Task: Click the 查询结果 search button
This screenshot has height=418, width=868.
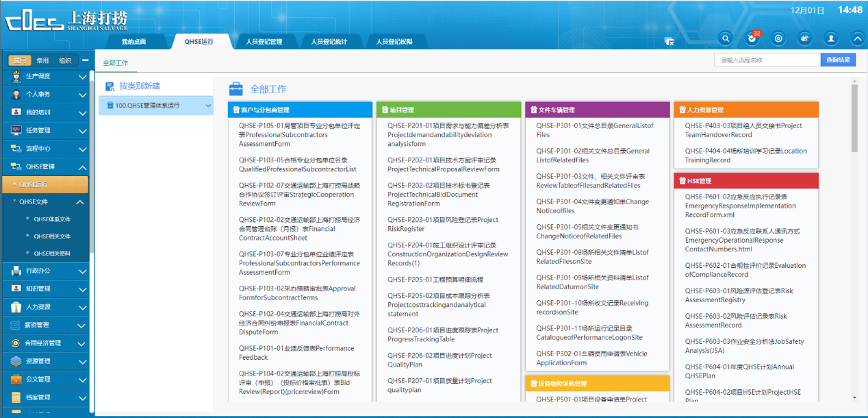Action: 838,60
